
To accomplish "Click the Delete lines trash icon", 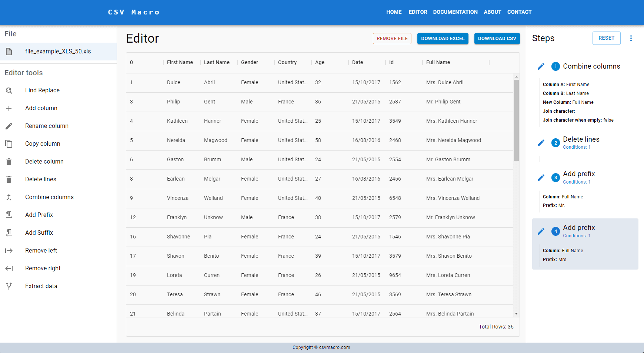I will [x=9, y=179].
